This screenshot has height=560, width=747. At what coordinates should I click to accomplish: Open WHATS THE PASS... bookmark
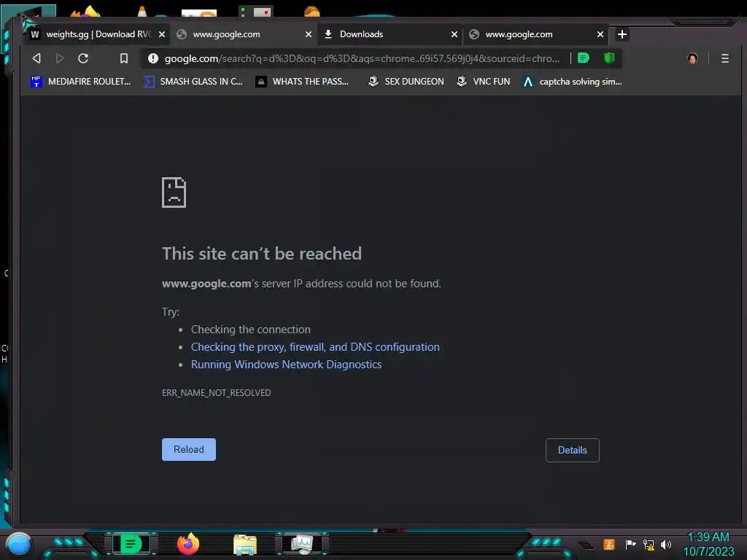[x=302, y=82]
